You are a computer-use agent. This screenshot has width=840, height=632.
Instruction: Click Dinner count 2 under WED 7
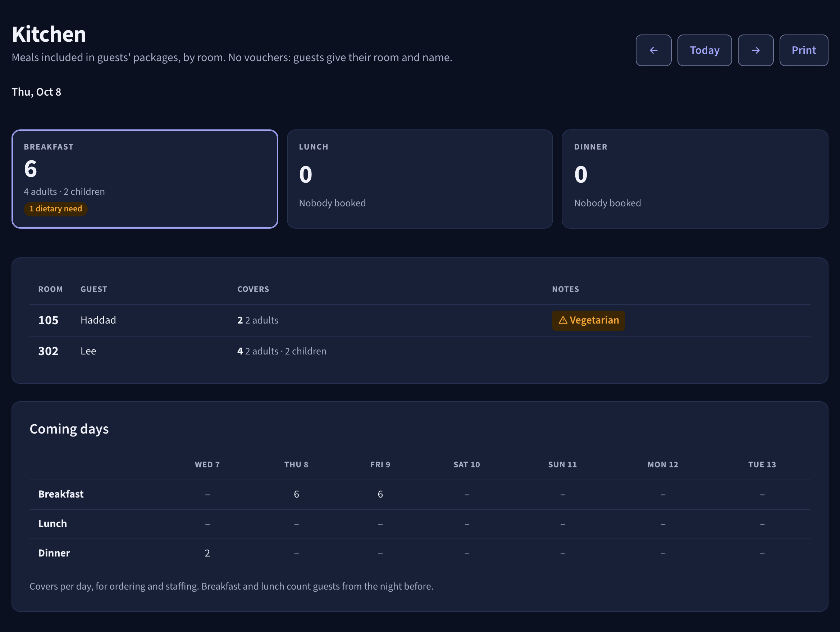point(207,553)
